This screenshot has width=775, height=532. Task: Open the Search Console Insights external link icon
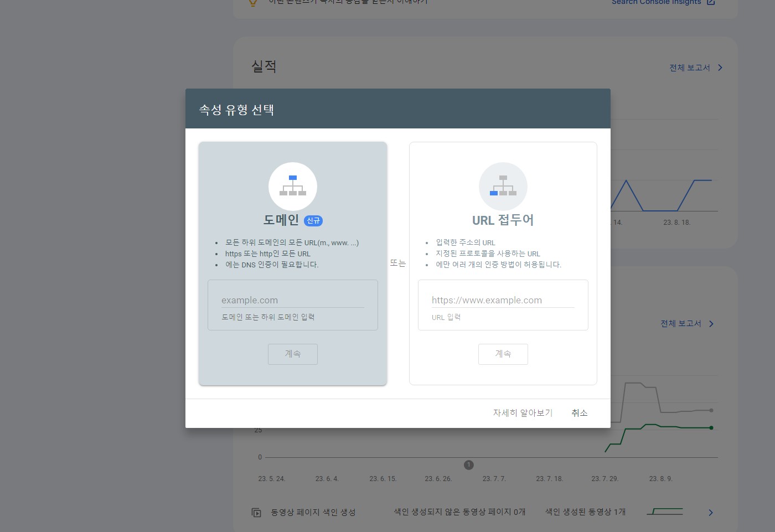click(711, 2)
